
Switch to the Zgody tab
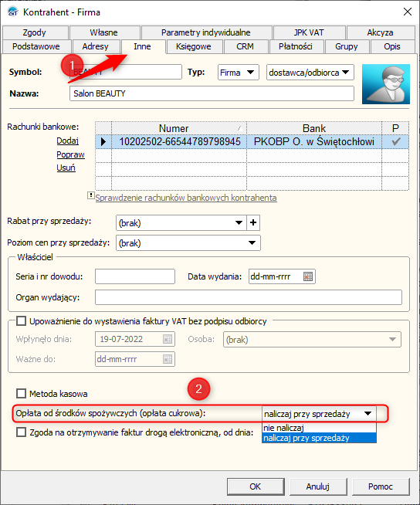point(35,32)
